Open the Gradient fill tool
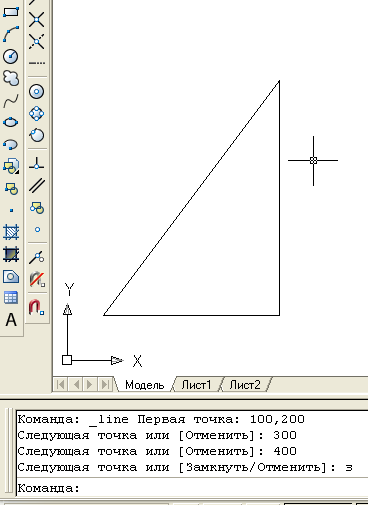This screenshot has width=368, height=505. (11, 254)
